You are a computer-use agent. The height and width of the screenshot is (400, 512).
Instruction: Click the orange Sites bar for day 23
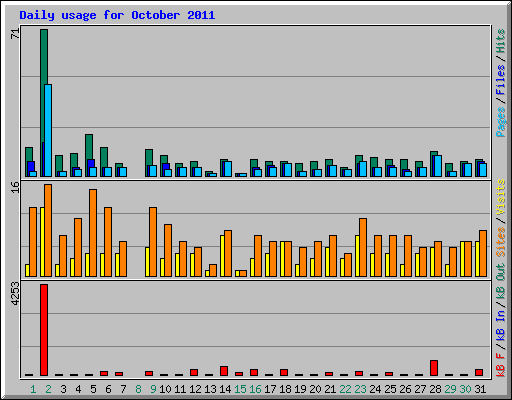(x=363, y=248)
